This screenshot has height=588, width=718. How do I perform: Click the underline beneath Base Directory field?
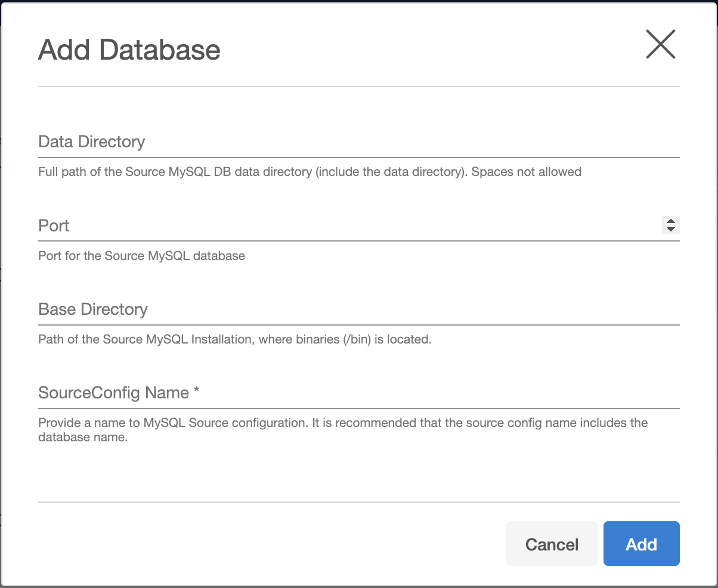click(358, 325)
